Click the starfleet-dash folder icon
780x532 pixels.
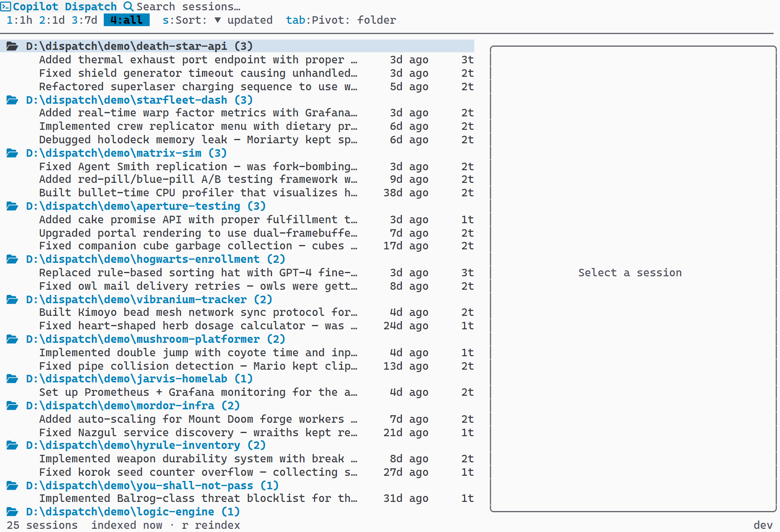click(12, 100)
